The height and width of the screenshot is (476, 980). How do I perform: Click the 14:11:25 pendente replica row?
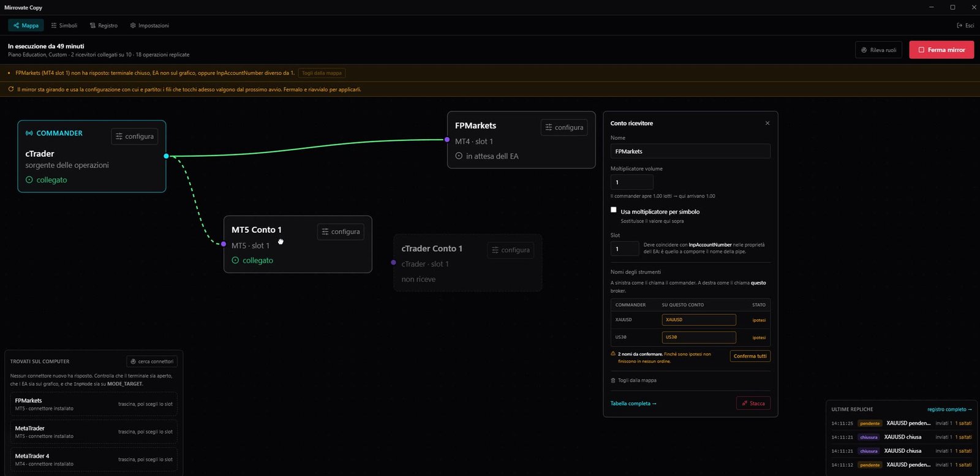coord(901,423)
